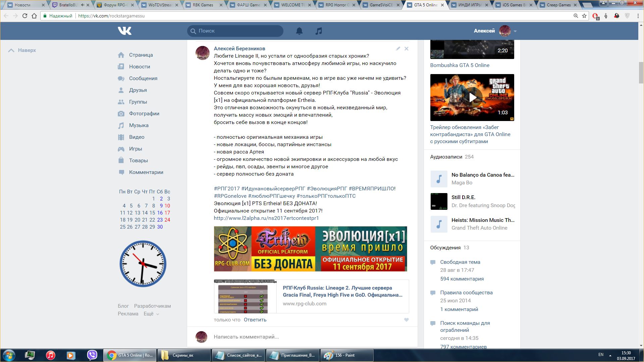
Task: Bookmark the page with the star icon
Action: (584, 16)
